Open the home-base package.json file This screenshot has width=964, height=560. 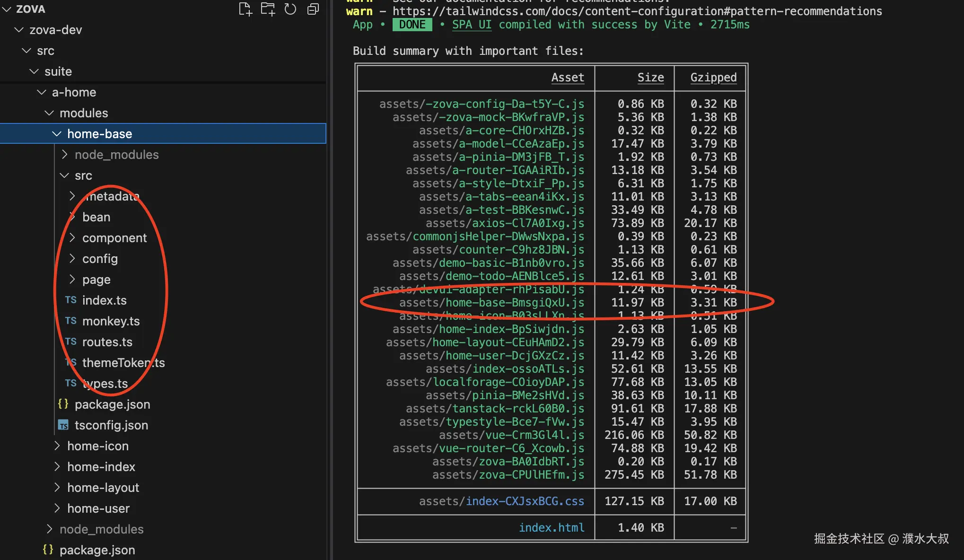(112, 404)
